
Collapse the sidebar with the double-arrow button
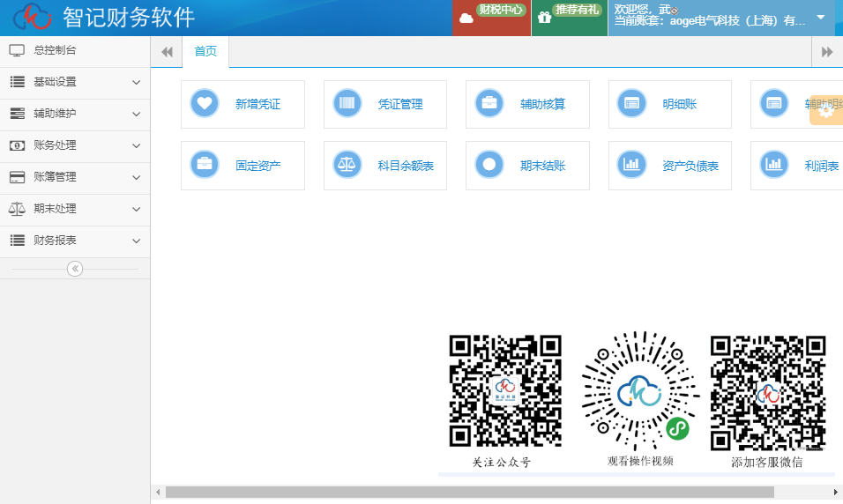pyautogui.click(x=75, y=269)
